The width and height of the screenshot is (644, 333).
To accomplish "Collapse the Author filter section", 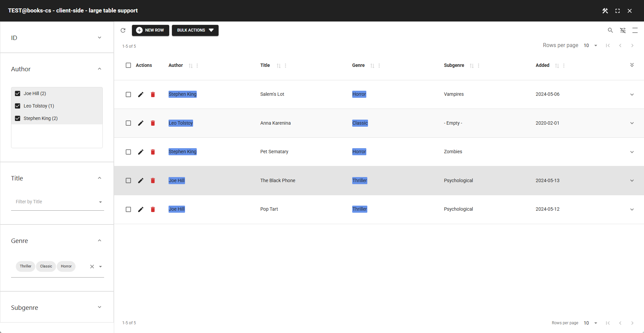I will (x=99, y=69).
